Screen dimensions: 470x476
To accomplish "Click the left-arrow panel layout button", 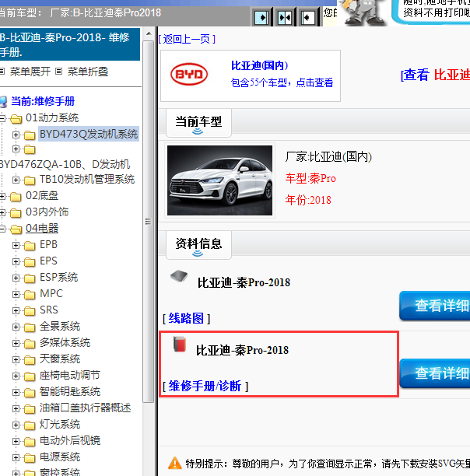I will [308, 17].
